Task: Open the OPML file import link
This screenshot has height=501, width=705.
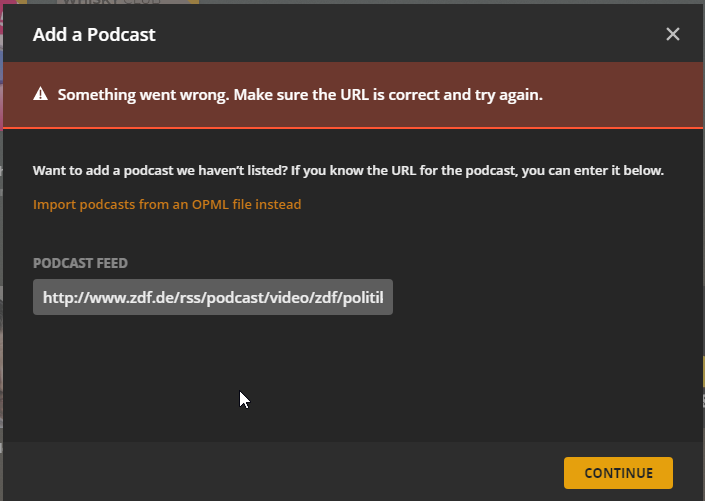Action: click(167, 204)
